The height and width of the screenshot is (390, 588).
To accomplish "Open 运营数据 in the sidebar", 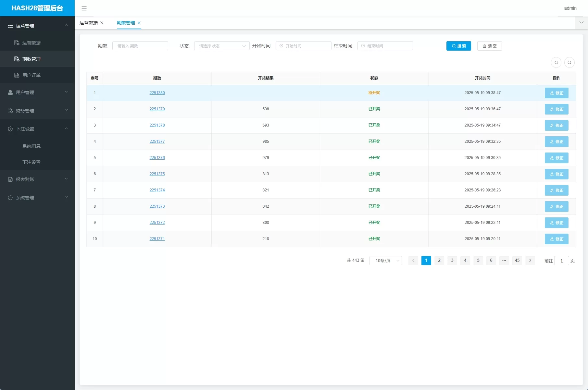I will [31, 43].
